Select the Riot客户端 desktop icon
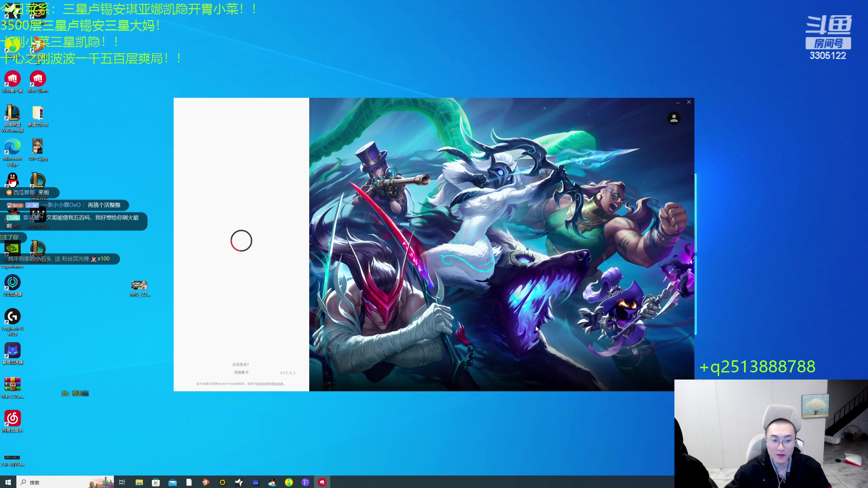The height and width of the screenshot is (488, 868). point(13,82)
